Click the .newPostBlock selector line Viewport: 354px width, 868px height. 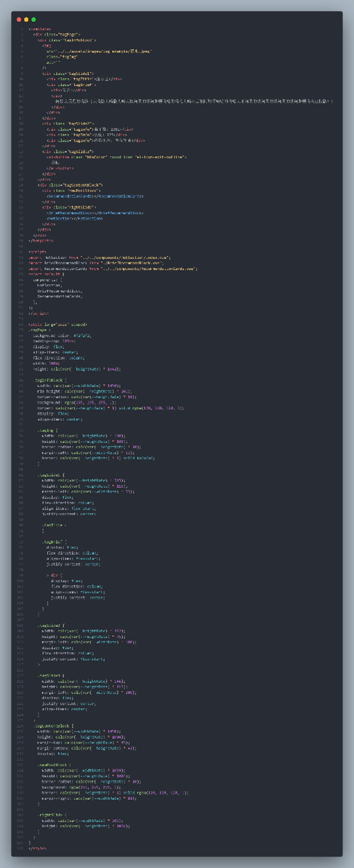coord(54,765)
